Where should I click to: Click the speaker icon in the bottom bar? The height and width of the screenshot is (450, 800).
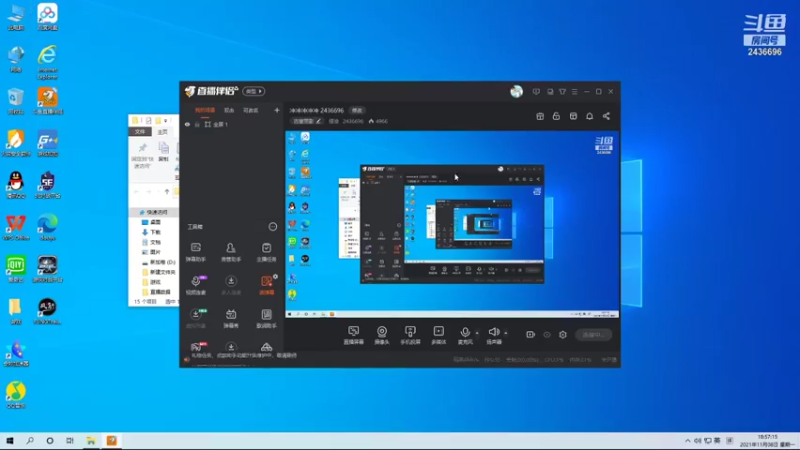click(493, 333)
